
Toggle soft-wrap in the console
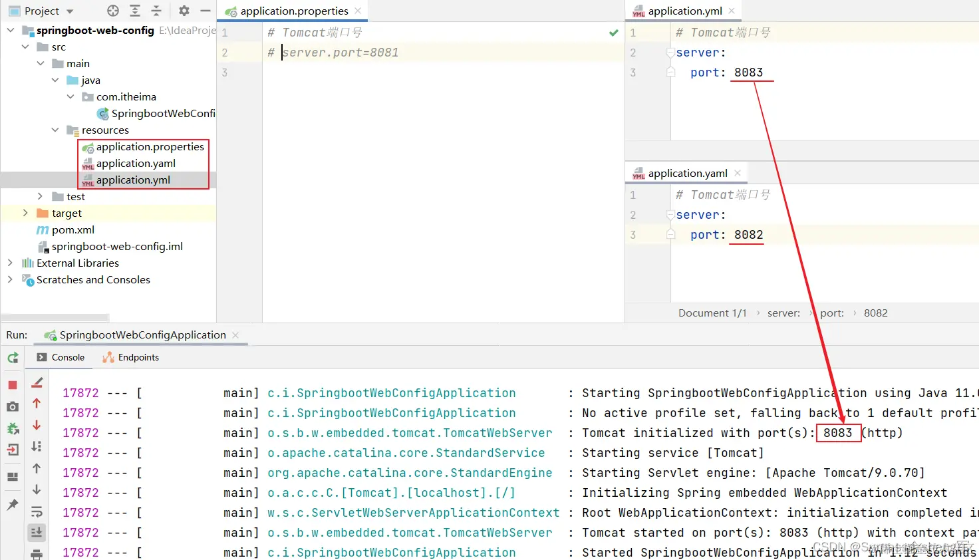click(x=37, y=511)
